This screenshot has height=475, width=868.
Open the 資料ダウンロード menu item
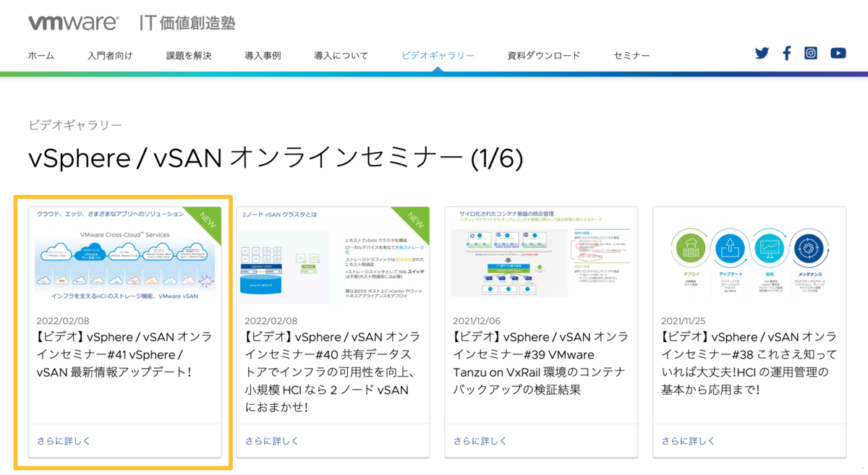pyautogui.click(x=544, y=56)
